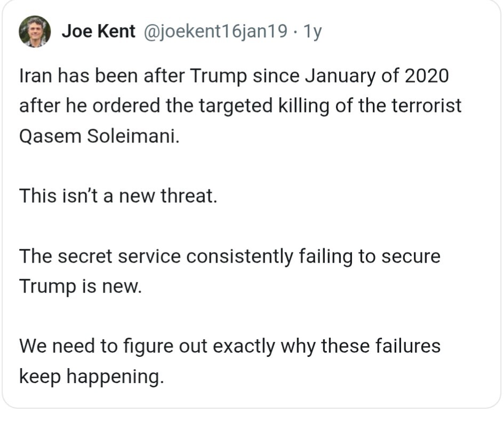Image resolution: width=504 pixels, height=421 pixels.
Task: Click the line Trump is new
Action: (x=80, y=286)
